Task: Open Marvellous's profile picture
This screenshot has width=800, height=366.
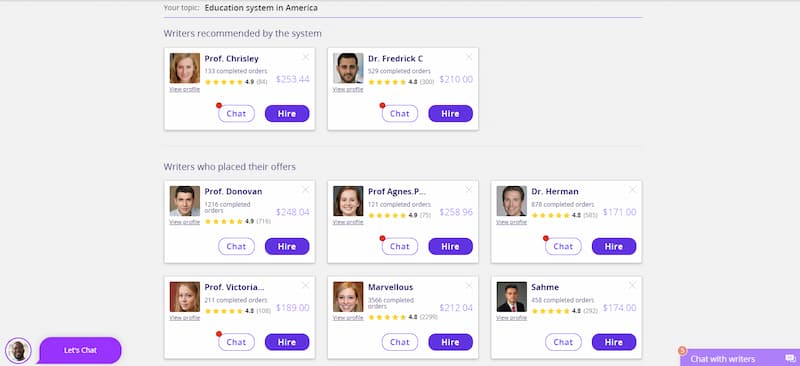Action: [x=348, y=297]
